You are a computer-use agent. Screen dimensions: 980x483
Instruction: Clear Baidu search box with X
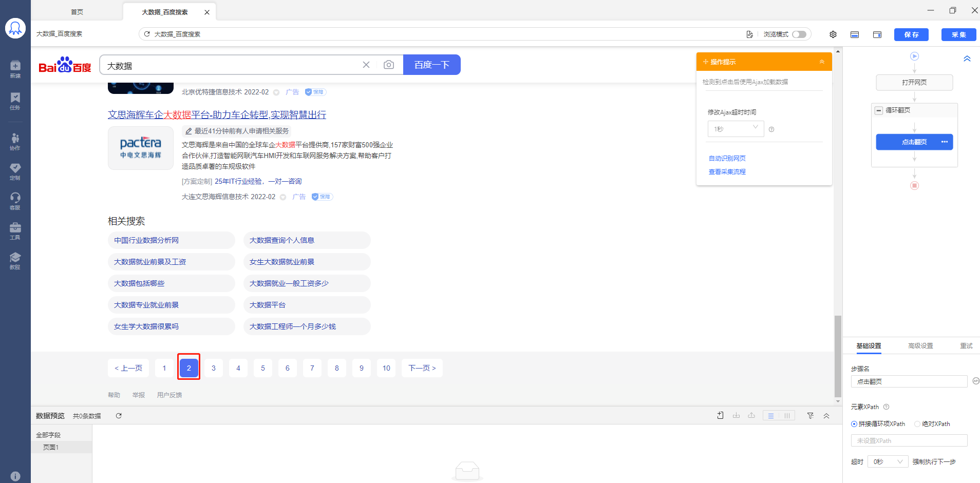coord(366,65)
